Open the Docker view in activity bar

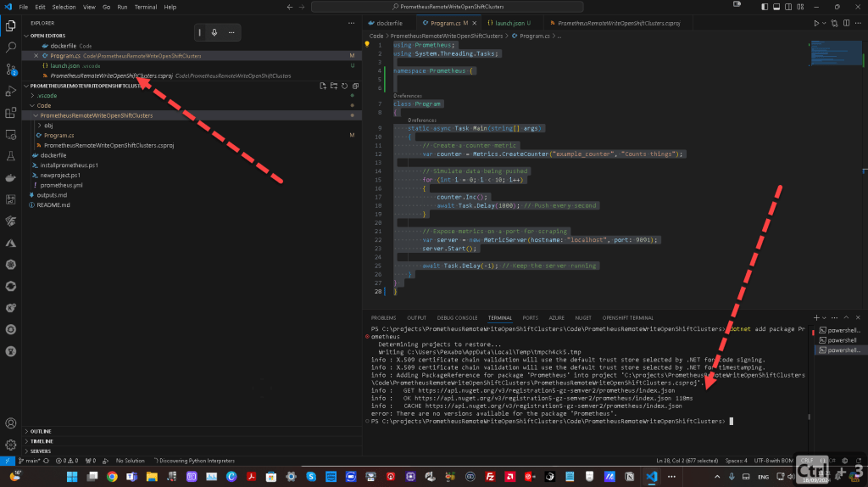point(10,178)
